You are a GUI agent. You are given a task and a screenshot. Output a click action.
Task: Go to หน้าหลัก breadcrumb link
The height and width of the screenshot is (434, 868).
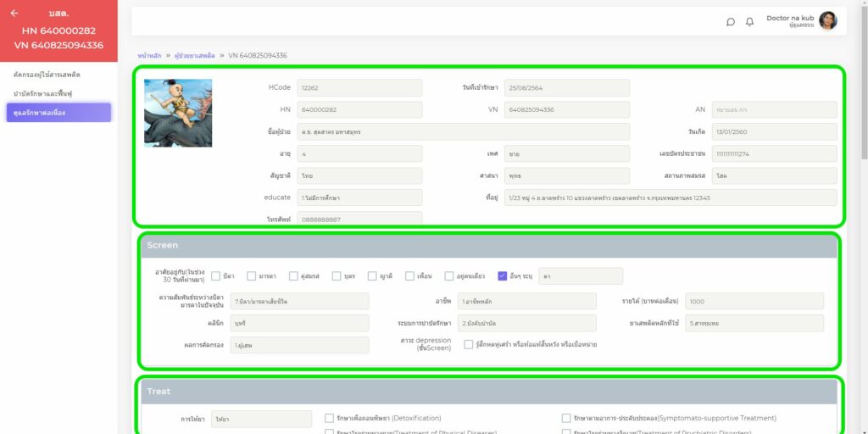pyautogui.click(x=150, y=55)
